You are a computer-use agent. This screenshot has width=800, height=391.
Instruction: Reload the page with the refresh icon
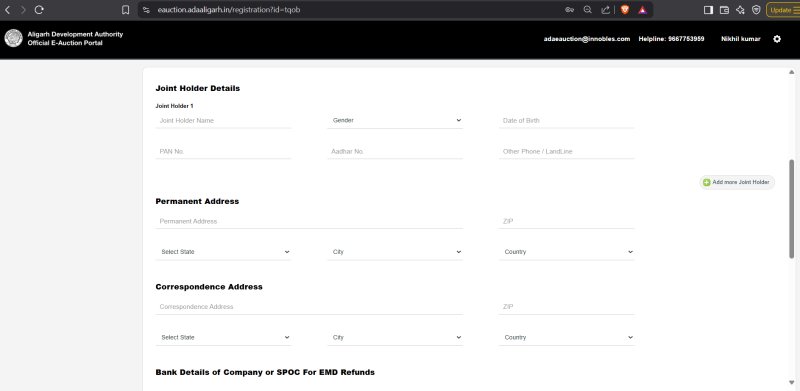(x=39, y=10)
